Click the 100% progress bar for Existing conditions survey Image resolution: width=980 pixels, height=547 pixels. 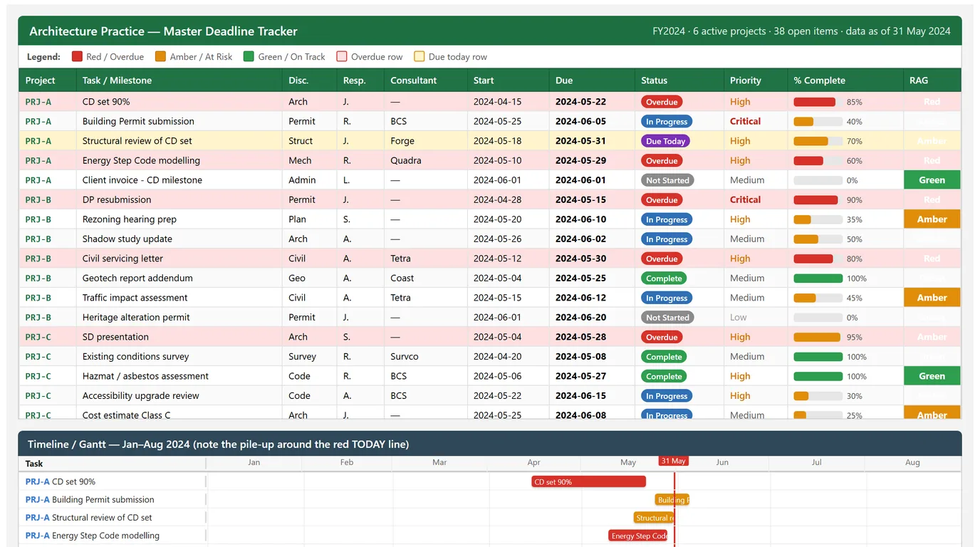click(818, 357)
